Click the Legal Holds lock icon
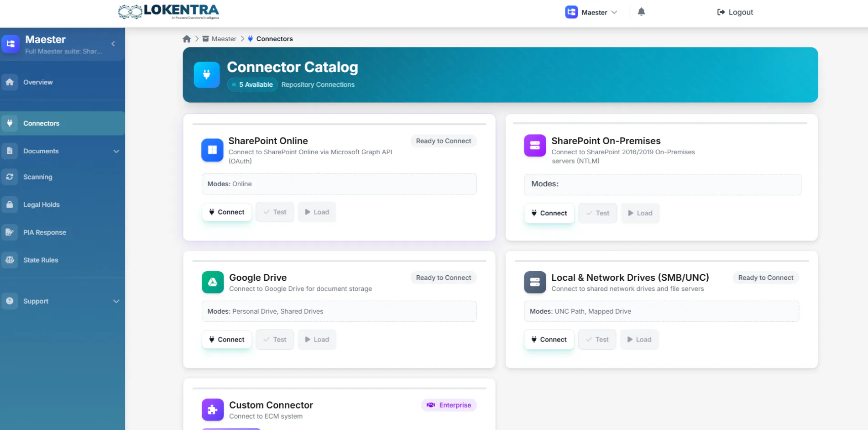The image size is (868, 430). pos(10,205)
